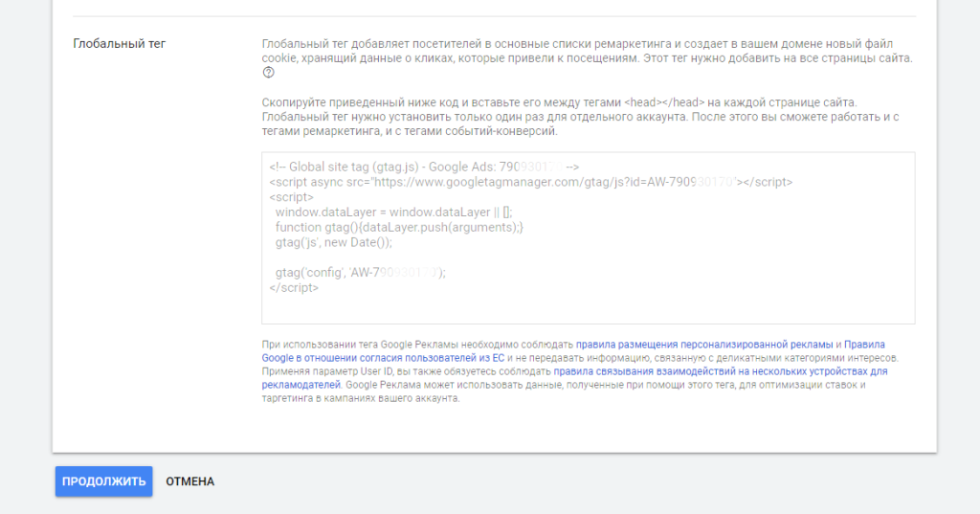
Task: Click the ОТМЕНА button
Action: 189,481
